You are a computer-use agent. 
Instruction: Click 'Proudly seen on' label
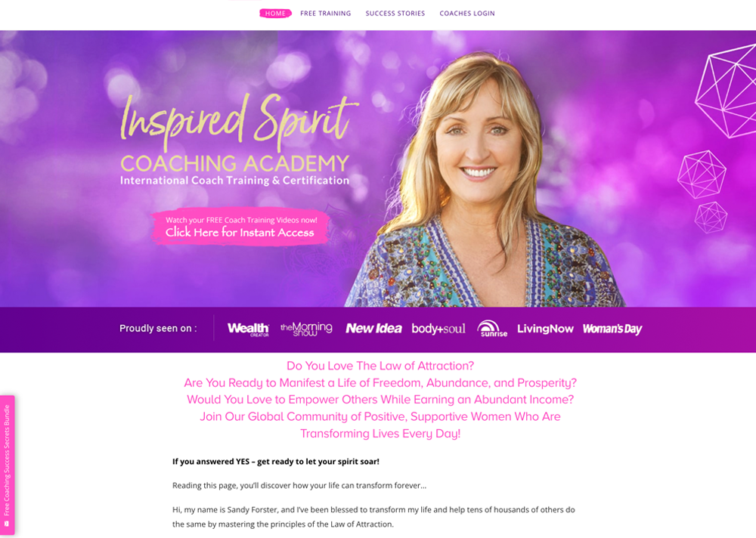[158, 328]
